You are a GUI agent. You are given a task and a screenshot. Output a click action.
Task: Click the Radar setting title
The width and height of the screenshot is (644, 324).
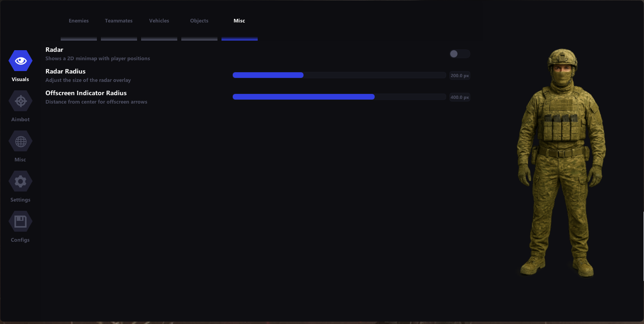54,50
